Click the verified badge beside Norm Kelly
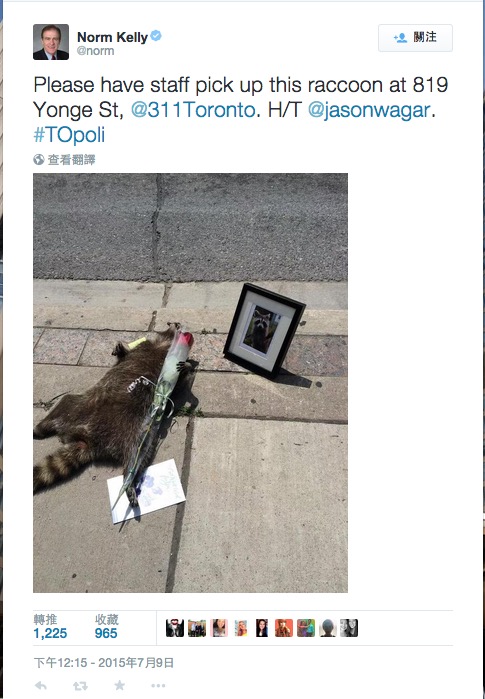The width and height of the screenshot is (485, 699). click(x=156, y=36)
